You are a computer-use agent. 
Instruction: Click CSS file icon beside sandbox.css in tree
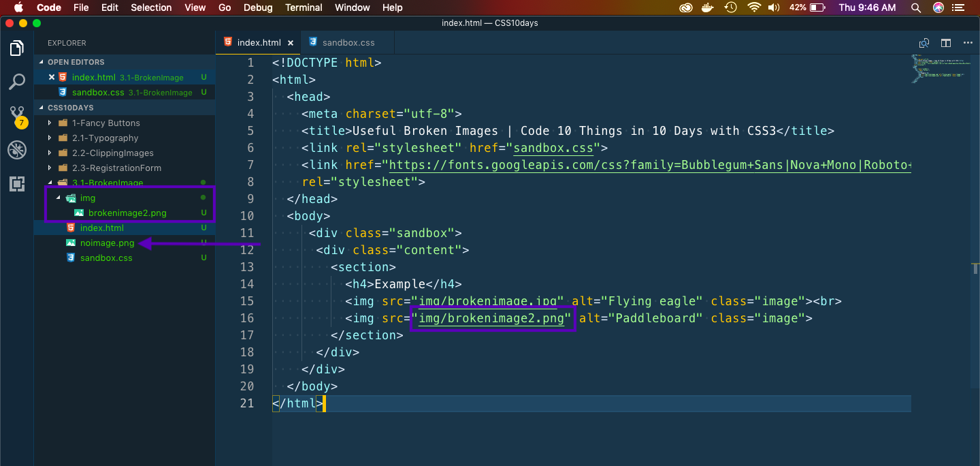point(71,258)
